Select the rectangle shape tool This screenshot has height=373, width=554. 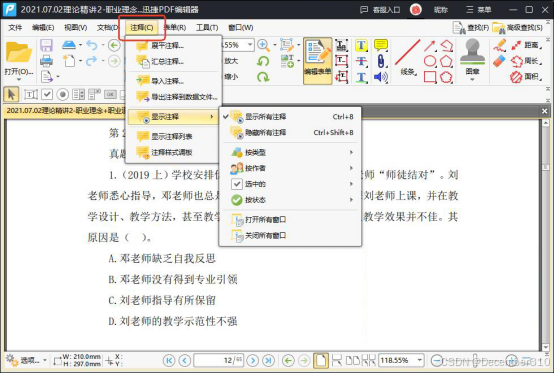[430, 77]
